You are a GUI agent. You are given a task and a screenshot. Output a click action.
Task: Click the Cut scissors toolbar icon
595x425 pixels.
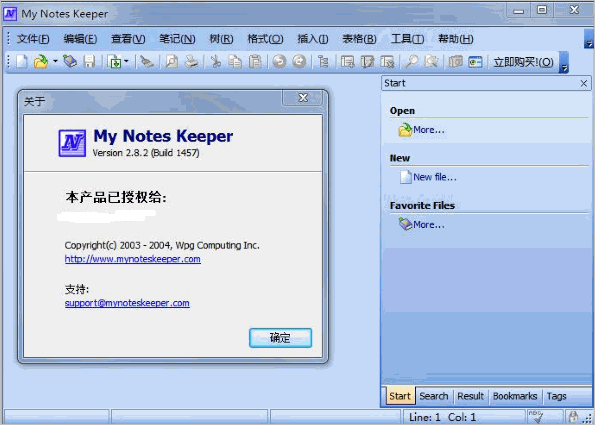216,61
